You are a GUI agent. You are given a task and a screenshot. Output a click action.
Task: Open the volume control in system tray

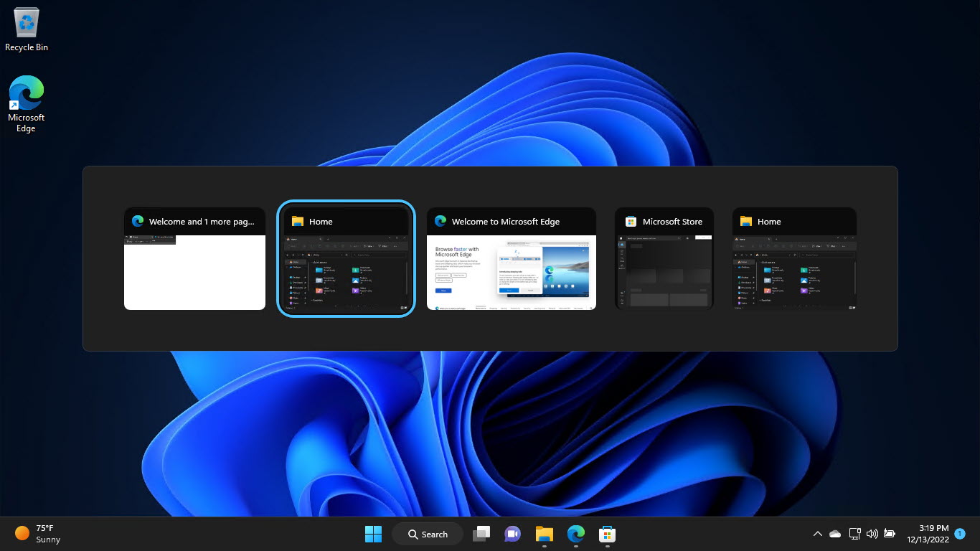click(872, 534)
